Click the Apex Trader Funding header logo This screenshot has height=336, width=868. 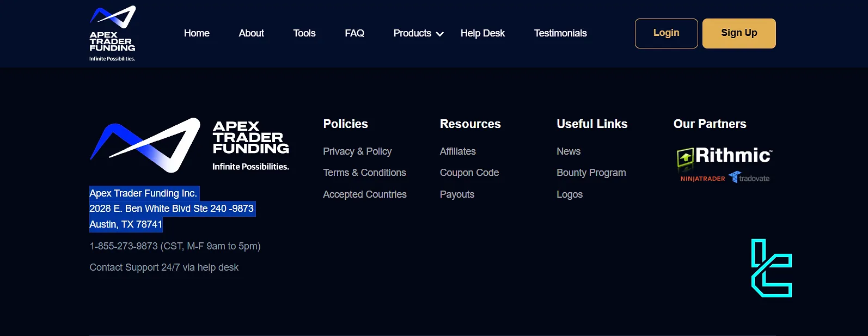[x=113, y=33]
